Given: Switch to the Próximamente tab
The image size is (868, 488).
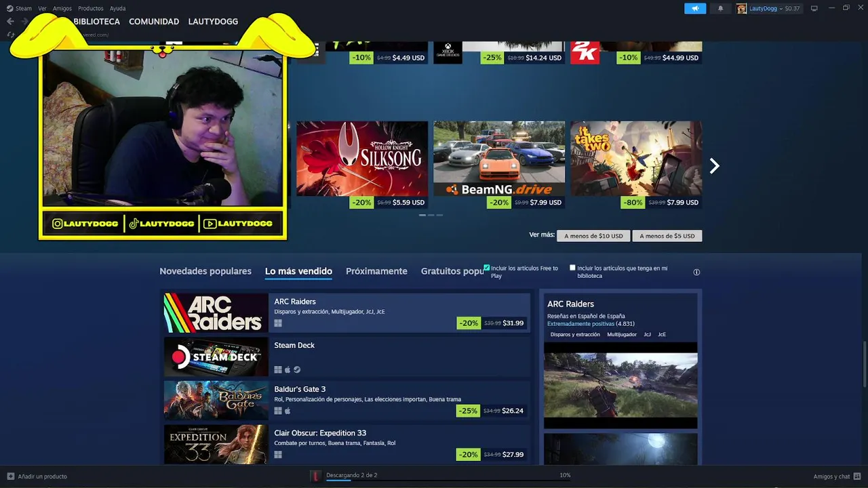Looking at the screenshot, I should (x=376, y=271).
